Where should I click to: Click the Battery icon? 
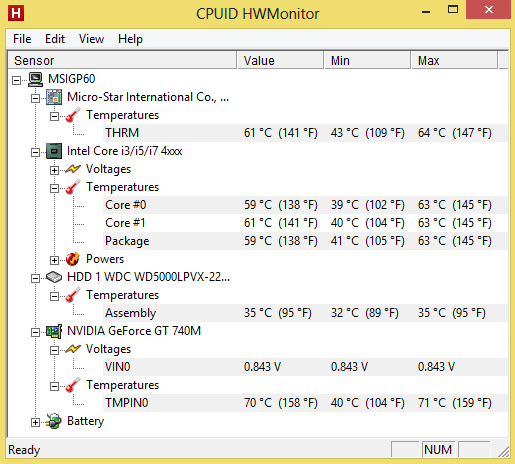tap(54, 421)
